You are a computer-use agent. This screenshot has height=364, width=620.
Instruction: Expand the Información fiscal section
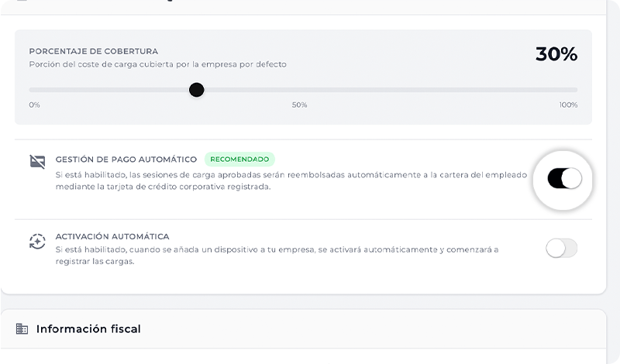coord(88,329)
